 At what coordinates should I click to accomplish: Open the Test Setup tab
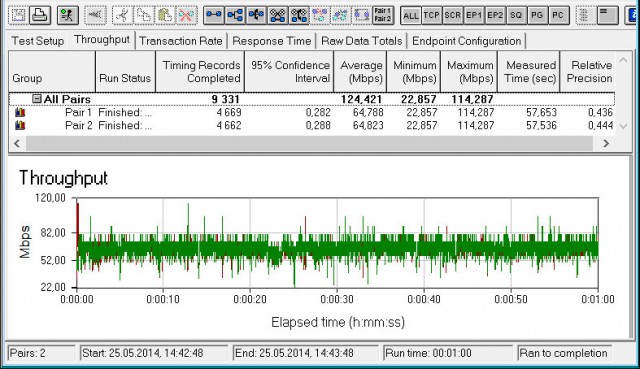38,41
